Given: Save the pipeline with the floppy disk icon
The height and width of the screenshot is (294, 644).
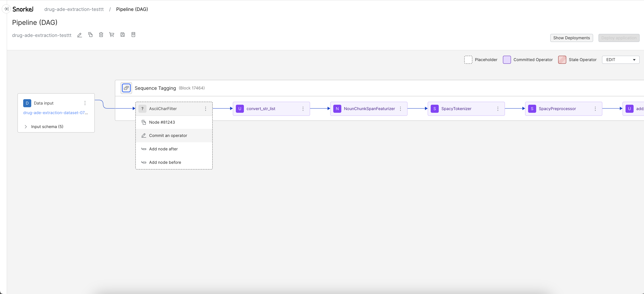Looking at the screenshot, I should click(122, 35).
